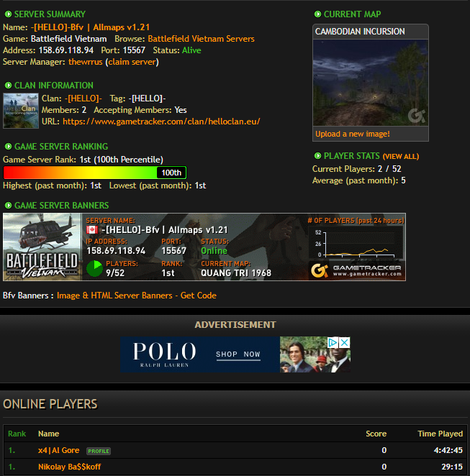The height and width of the screenshot is (476, 470).
Task: Sort online players by Rank column
Action: 17,434
